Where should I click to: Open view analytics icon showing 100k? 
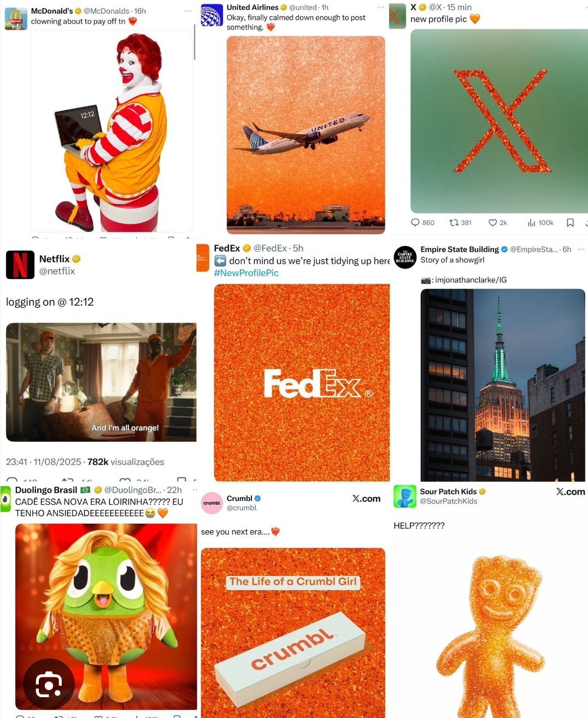(x=531, y=223)
